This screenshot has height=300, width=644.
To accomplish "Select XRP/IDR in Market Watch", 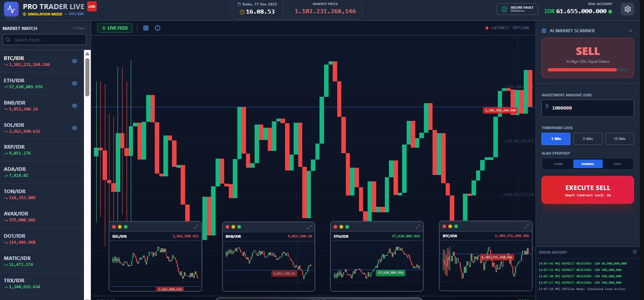I will click(42, 150).
